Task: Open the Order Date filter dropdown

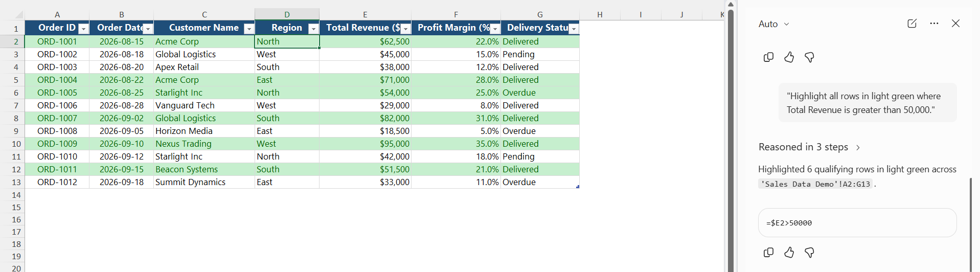Action: (148, 29)
